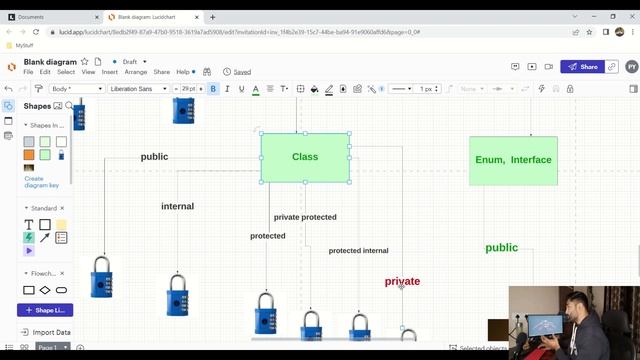This screenshot has height=360, width=640.
Task: Toggle bold formatting
Action: [213, 89]
